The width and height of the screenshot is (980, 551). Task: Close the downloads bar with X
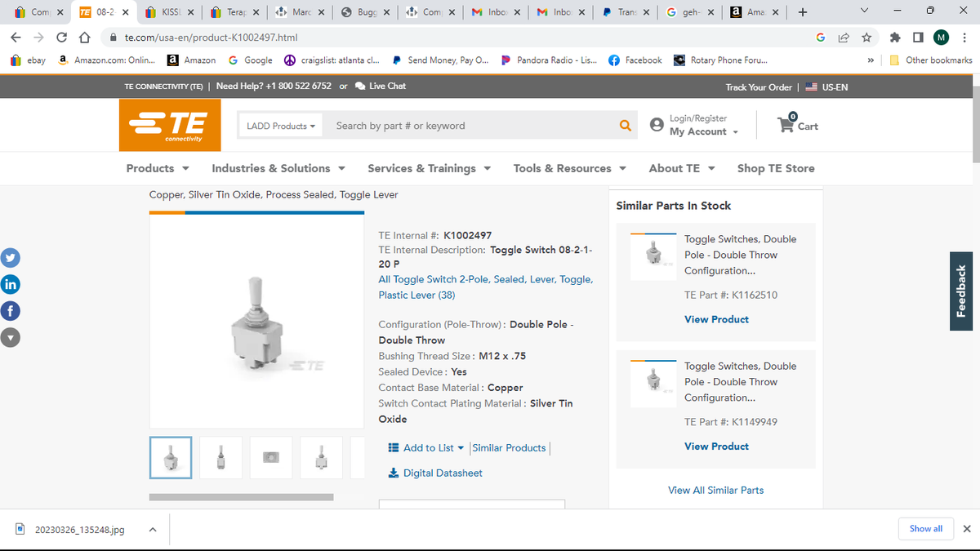[x=967, y=529]
